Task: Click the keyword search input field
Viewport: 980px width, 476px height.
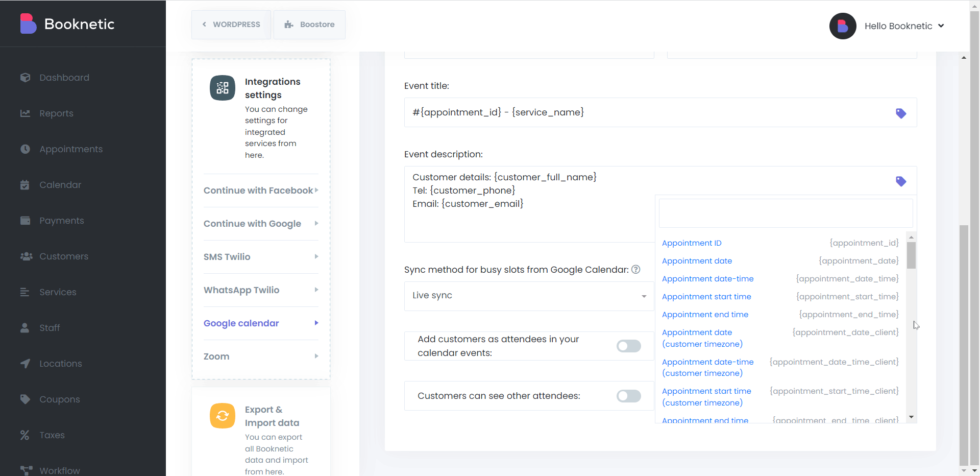Action: tap(786, 213)
